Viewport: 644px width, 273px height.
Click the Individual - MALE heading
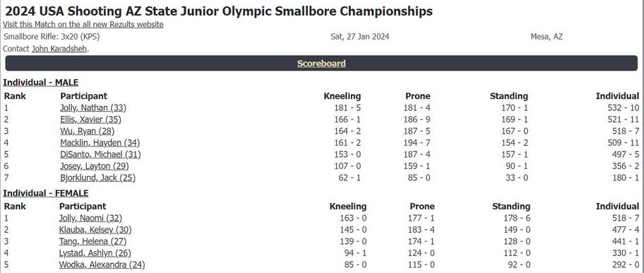tap(41, 83)
